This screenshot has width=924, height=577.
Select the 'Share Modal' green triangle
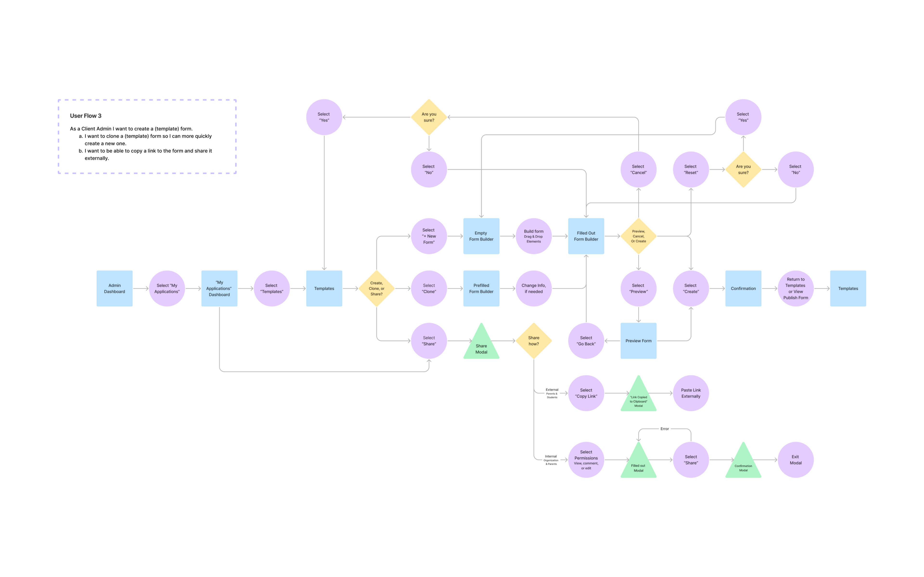[481, 346]
